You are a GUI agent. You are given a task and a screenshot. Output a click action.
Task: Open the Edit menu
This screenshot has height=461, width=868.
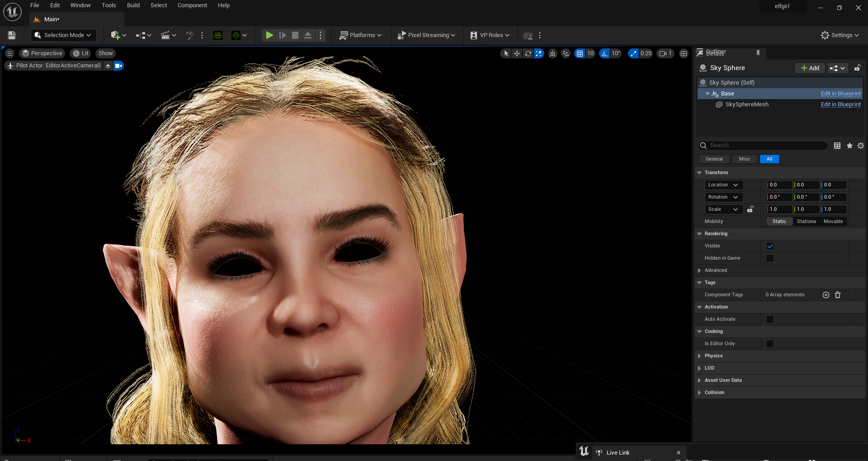55,5
